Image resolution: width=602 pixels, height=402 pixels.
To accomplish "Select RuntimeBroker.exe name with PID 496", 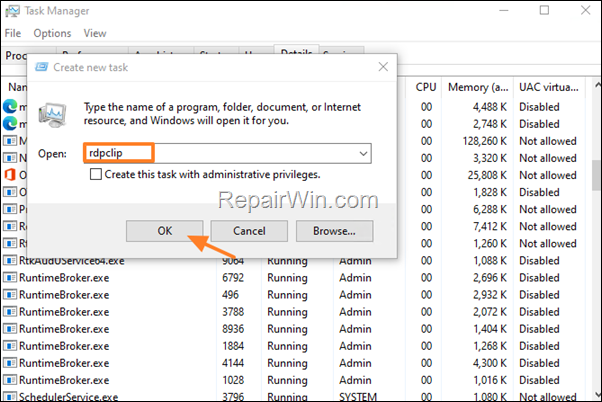I will pyautogui.click(x=64, y=295).
